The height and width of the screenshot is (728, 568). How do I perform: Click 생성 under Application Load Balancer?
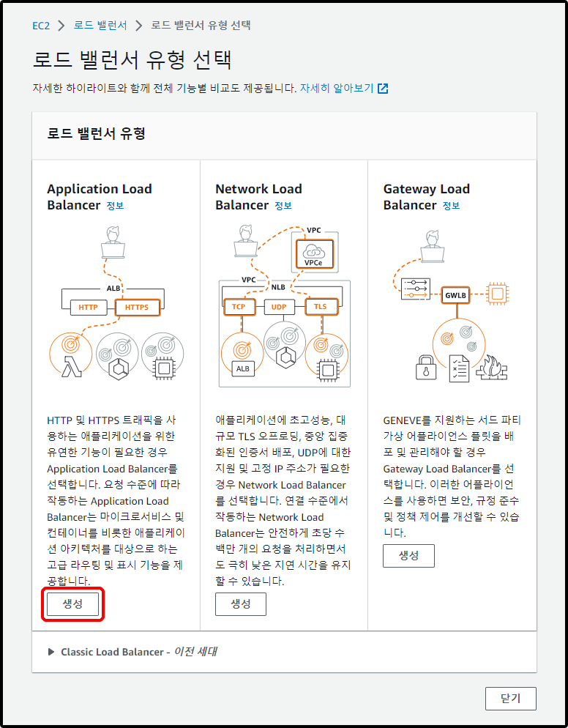pyautogui.click(x=73, y=604)
